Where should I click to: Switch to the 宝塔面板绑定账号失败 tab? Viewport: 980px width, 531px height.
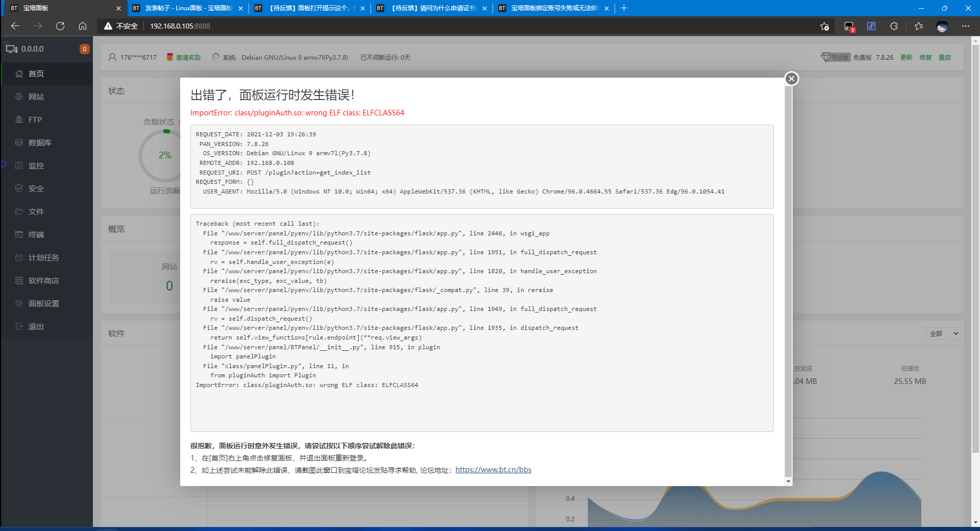click(554, 8)
